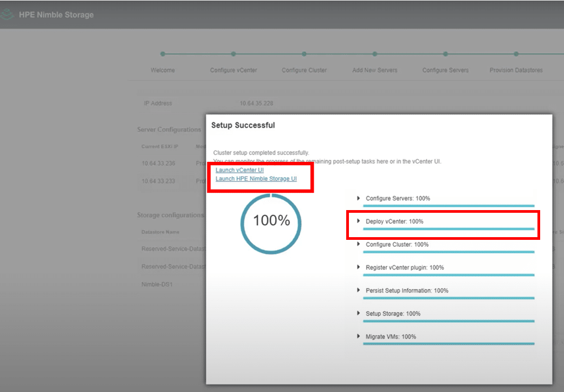Image resolution: width=564 pixels, height=392 pixels.
Task: Click the Persist Setup Information: 100% label
Action: click(x=407, y=290)
